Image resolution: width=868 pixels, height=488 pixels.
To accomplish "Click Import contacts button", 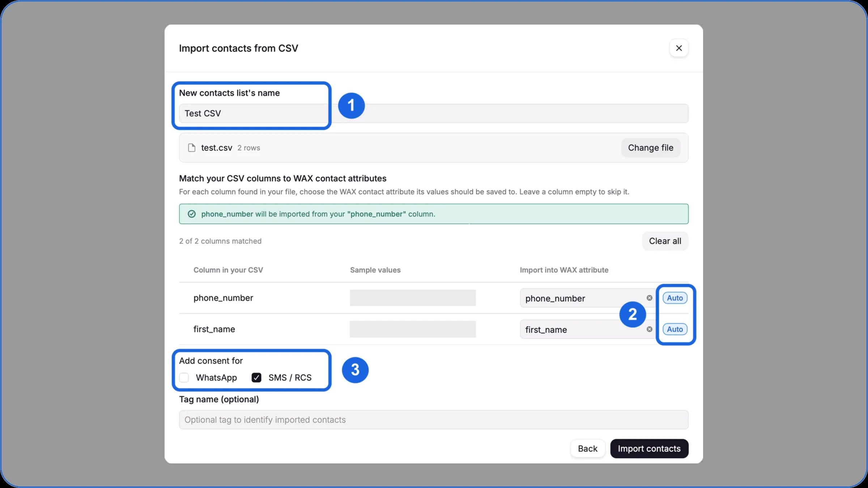I will pyautogui.click(x=649, y=449).
